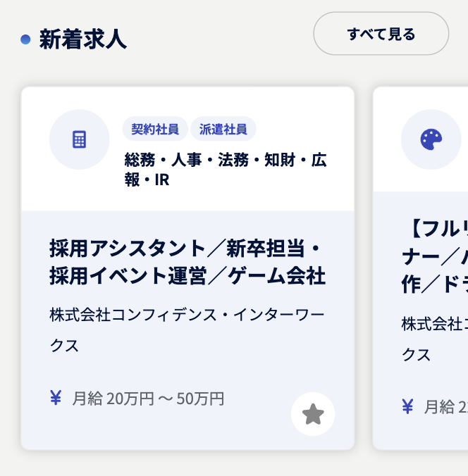Image resolution: width=468 pixels, height=476 pixels.
Task: Click the salary text on the second card
Action: 445,406
